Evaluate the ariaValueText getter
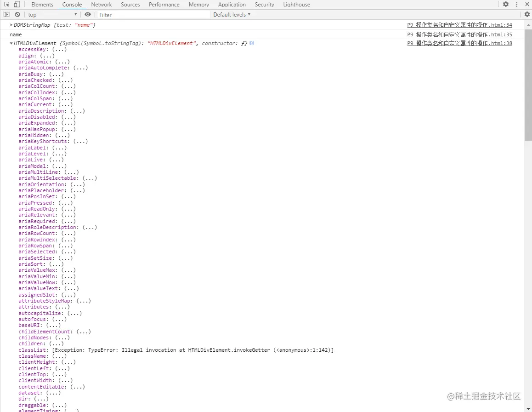 (72, 288)
